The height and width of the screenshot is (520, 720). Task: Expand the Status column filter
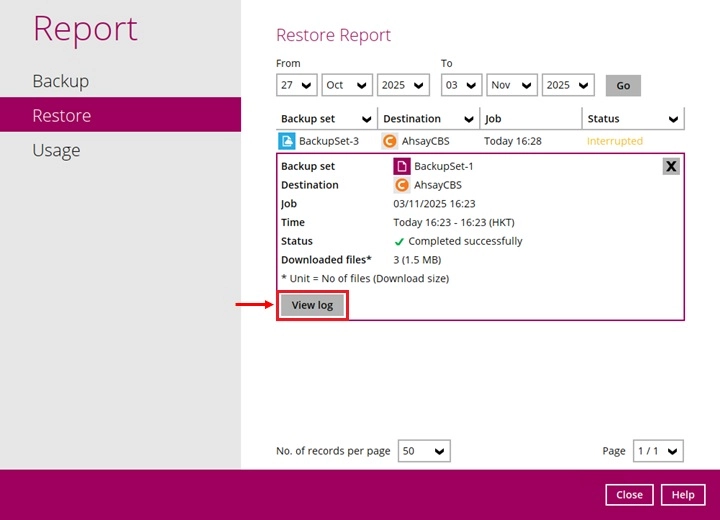tap(673, 119)
